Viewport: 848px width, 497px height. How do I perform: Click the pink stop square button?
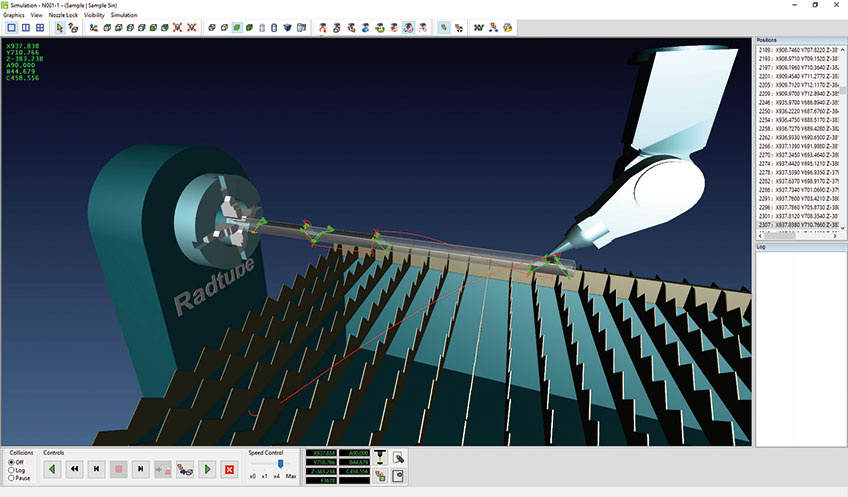pyautogui.click(x=118, y=468)
